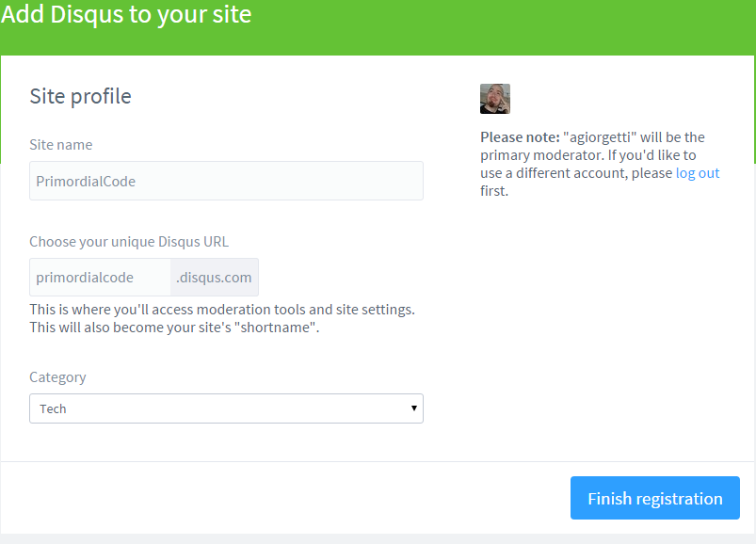Click the agiorgetti profile avatar thumbnail

pos(494,99)
